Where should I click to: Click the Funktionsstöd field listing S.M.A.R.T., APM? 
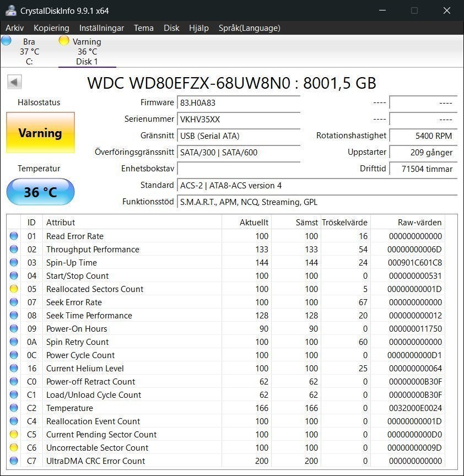pyautogui.click(x=317, y=202)
